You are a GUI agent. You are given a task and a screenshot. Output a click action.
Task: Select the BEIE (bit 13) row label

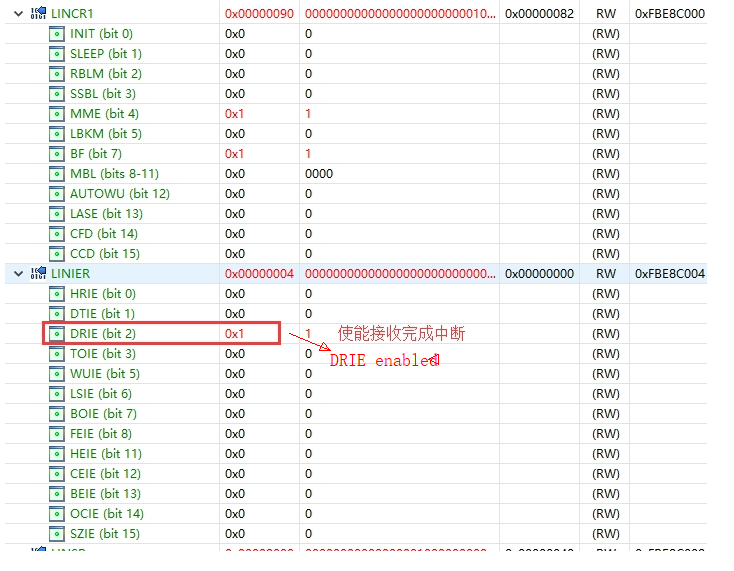105,494
